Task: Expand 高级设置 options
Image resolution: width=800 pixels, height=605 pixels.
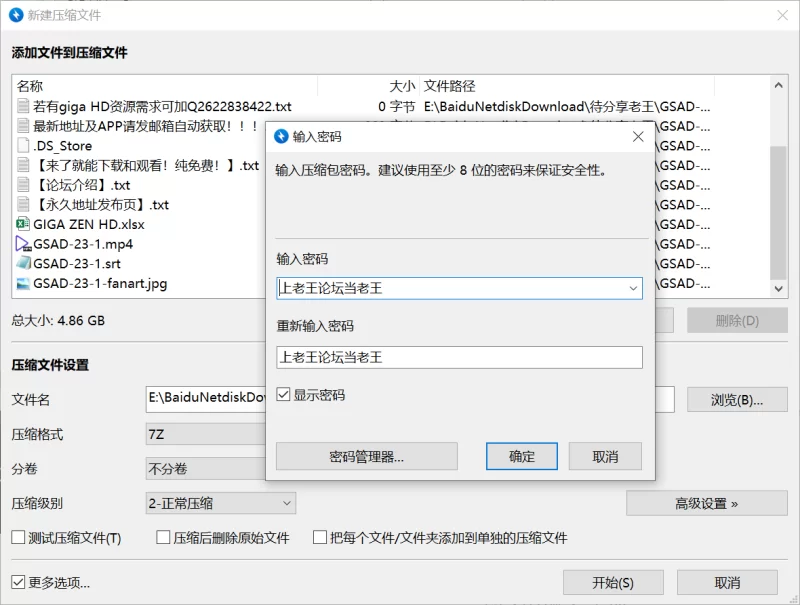Action: [x=706, y=504]
